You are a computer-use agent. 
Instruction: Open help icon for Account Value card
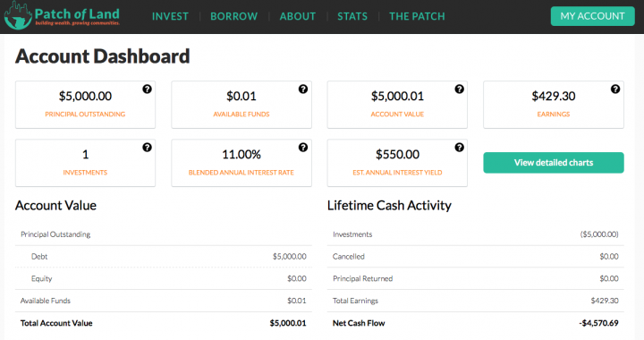tap(459, 89)
